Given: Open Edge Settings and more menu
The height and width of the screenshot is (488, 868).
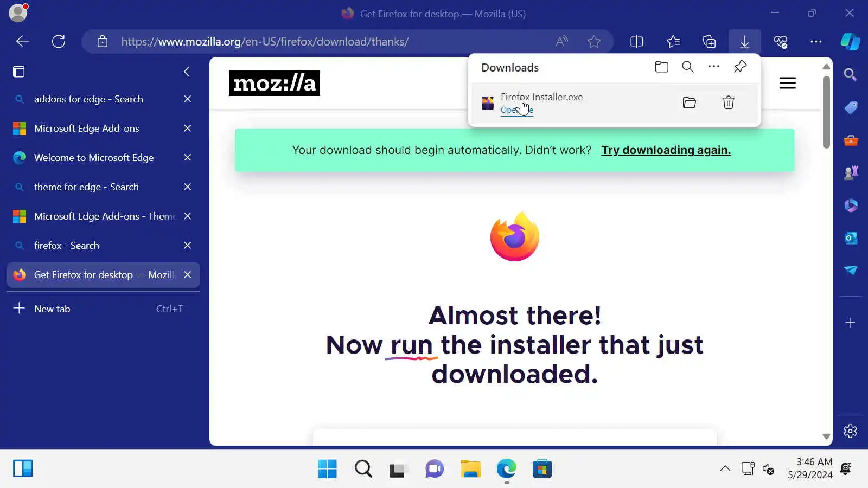Looking at the screenshot, I should 816,42.
